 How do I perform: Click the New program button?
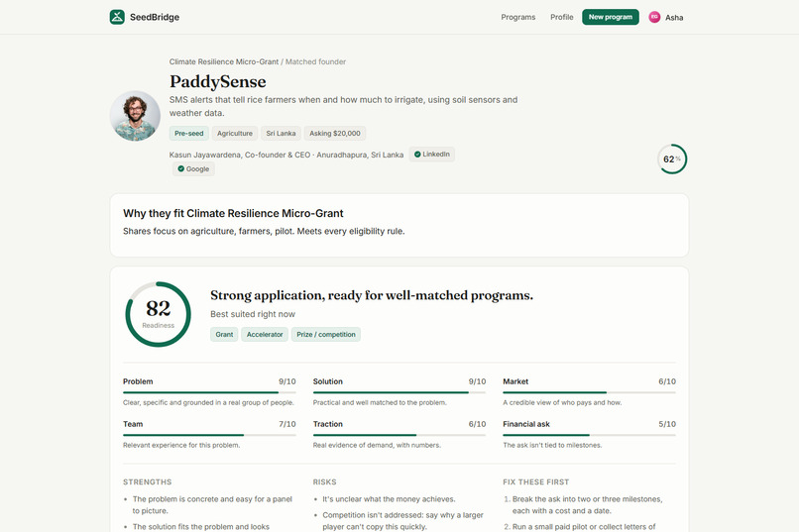click(611, 17)
